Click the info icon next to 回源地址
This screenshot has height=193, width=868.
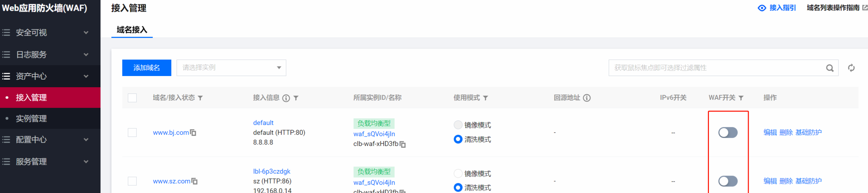(587, 98)
